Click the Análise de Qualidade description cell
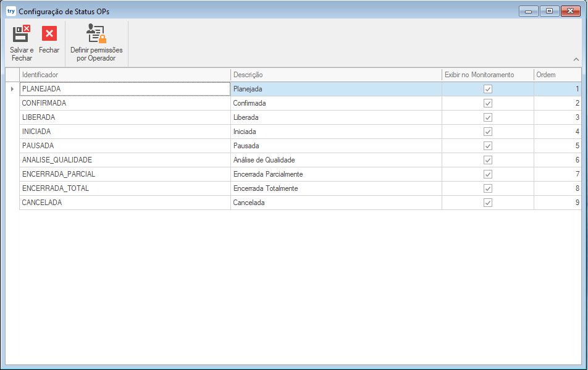Viewport: 588px width, 370px height. pyautogui.click(x=336, y=160)
